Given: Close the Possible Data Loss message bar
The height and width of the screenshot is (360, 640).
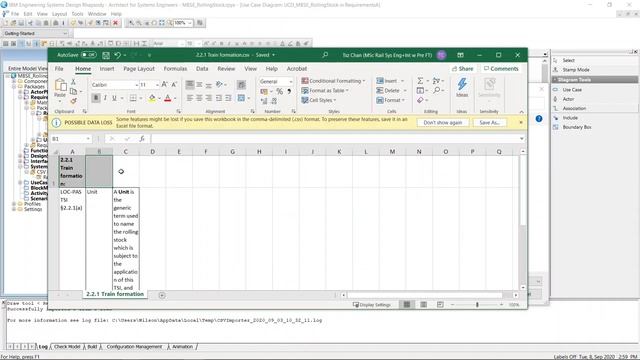Looking at the screenshot, I should pos(520,122).
